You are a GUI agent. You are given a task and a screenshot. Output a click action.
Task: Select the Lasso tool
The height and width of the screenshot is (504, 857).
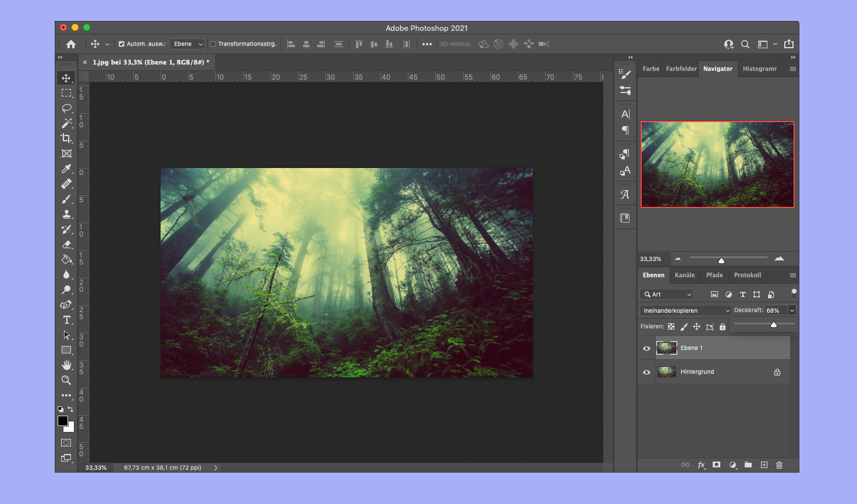coord(66,108)
